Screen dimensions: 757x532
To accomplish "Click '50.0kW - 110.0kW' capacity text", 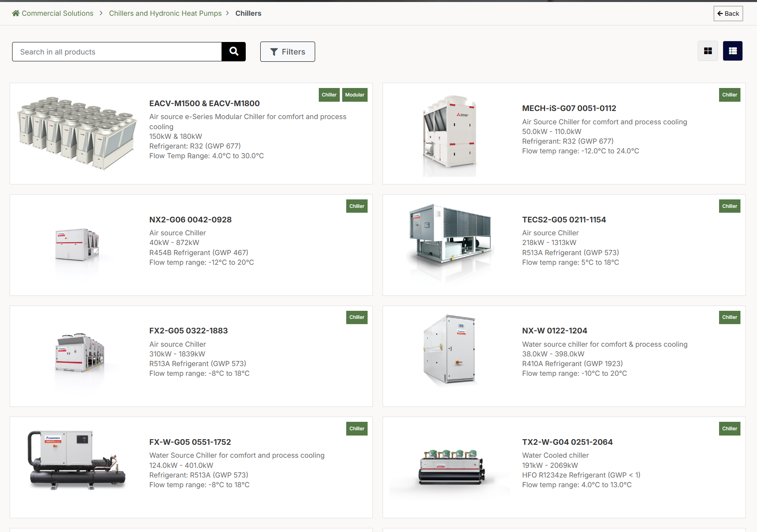I will (552, 132).
